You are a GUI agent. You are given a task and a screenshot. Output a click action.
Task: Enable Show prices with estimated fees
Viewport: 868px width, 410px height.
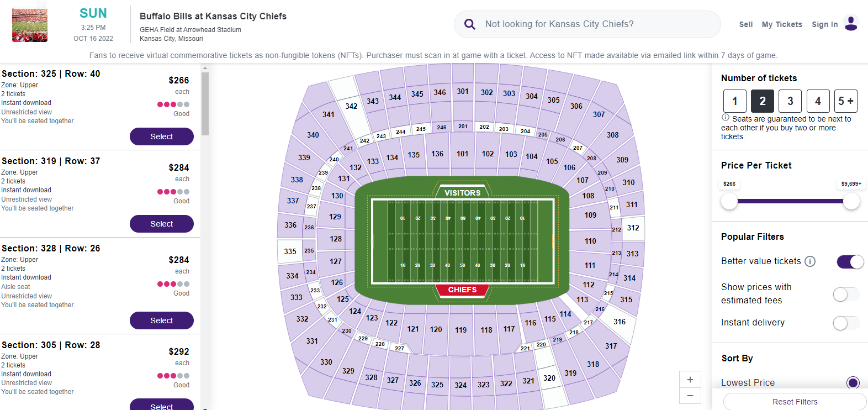point(846,295)
